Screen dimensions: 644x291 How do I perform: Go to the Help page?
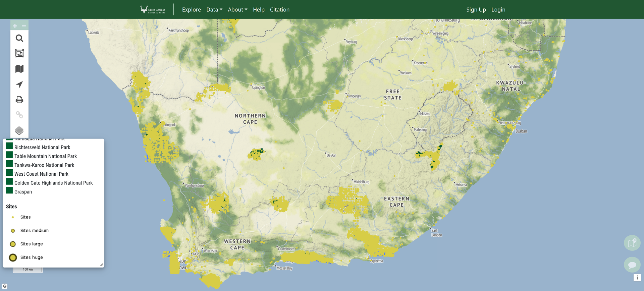point(259,10)
